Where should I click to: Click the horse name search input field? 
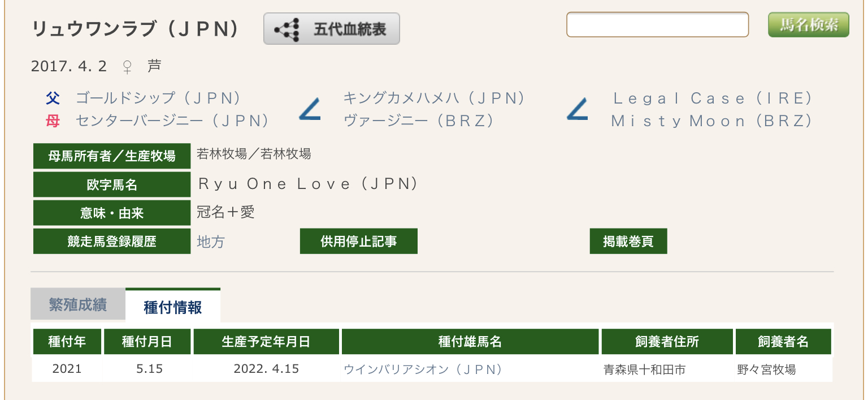657,25
